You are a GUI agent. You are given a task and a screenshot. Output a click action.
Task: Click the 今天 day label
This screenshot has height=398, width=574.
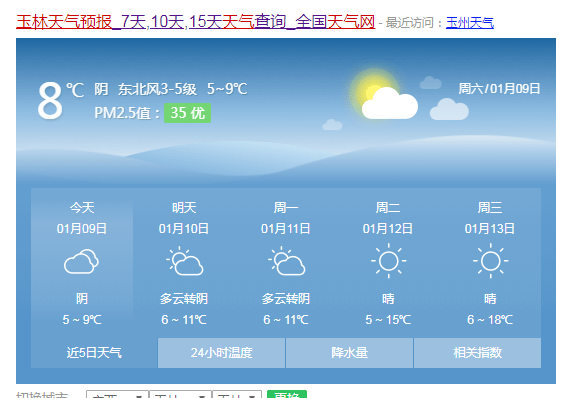[82, 208]
